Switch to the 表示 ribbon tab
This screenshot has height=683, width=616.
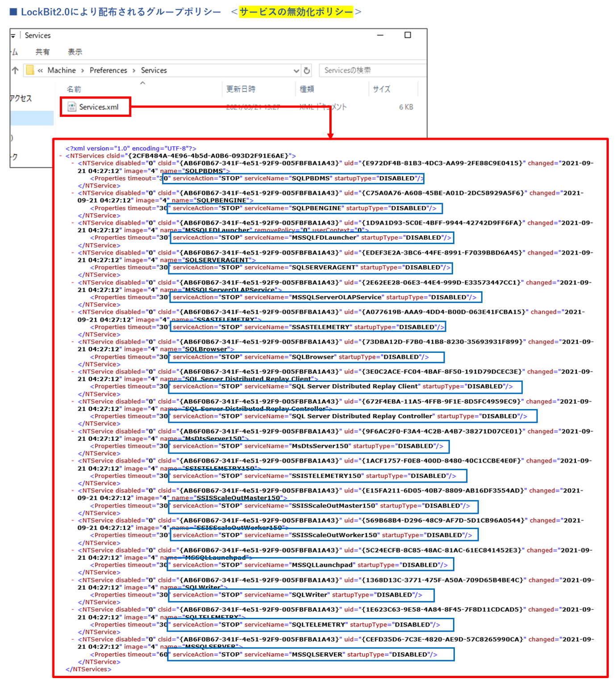[75, 52]
